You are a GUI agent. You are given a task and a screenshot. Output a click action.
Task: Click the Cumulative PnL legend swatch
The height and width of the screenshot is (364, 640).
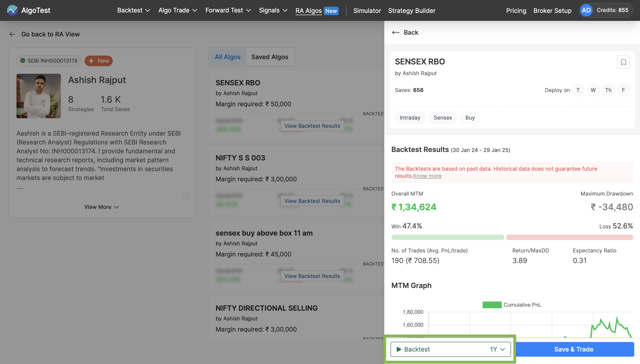pyautogui.click(x=492, y=305)
